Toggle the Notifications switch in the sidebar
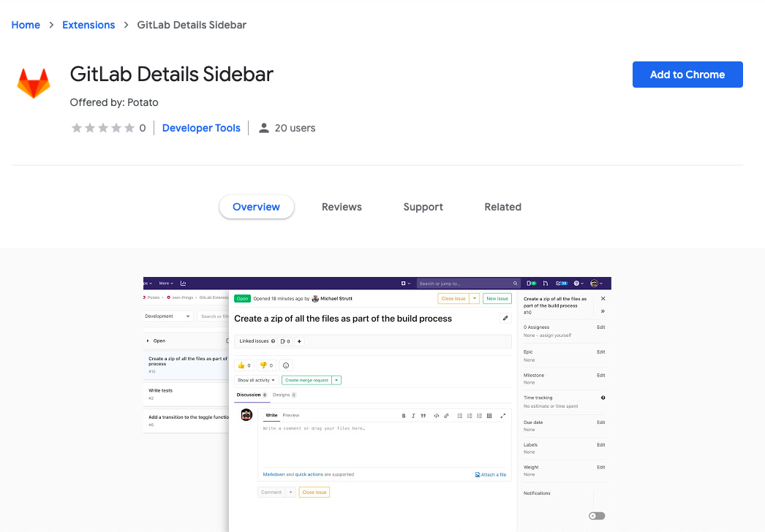Screen dimensions: 765x532 [596, 515]
